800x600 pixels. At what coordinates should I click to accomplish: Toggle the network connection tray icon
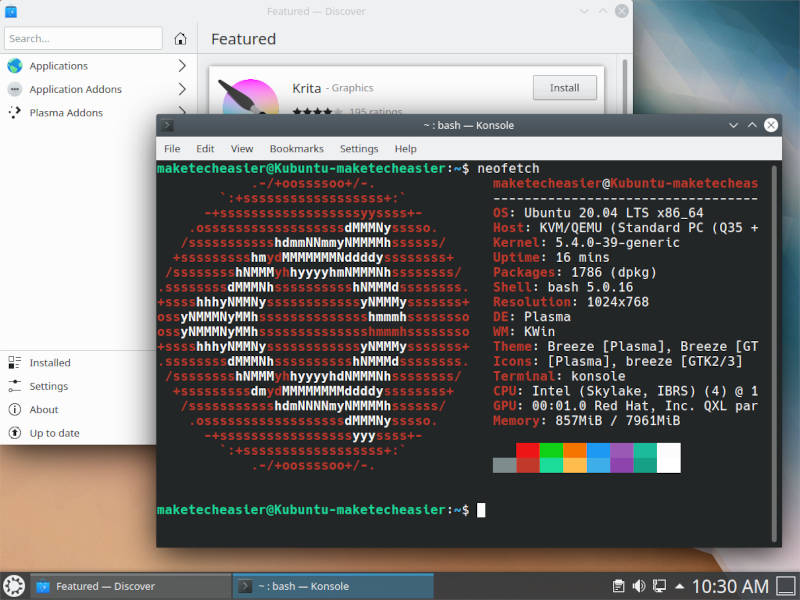click(x=660, y=585)
